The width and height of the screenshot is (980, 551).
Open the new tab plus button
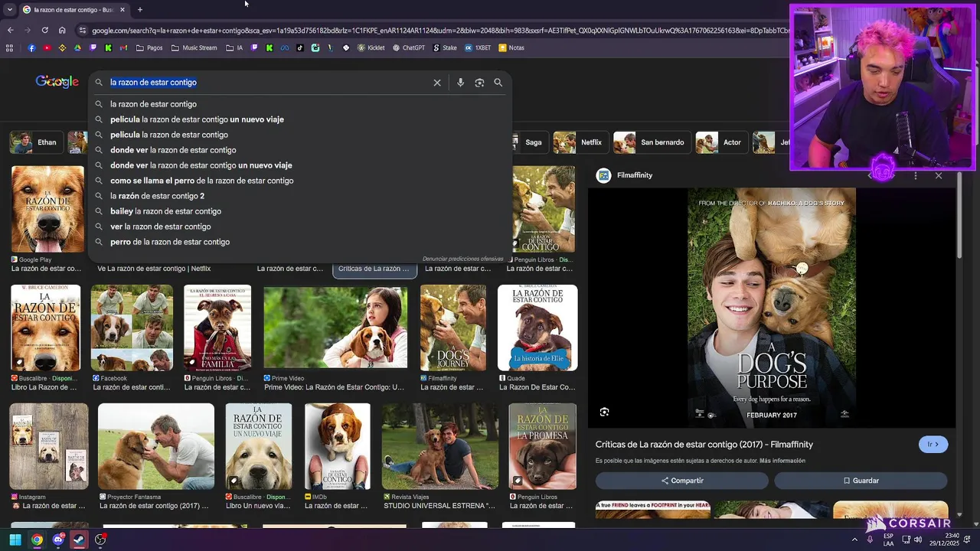coord(140,9)
